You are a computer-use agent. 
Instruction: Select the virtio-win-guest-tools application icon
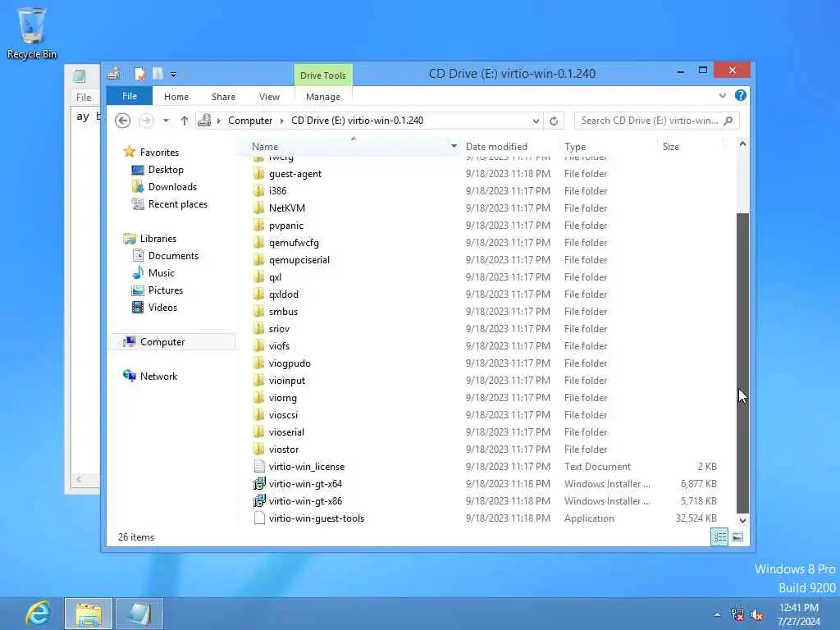(x=259, y=518)
